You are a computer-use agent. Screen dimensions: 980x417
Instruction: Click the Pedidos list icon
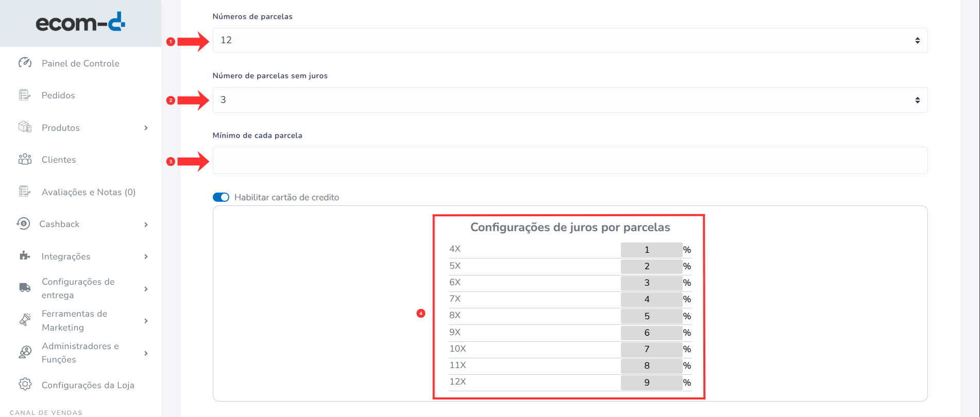(x=25, y=95)
